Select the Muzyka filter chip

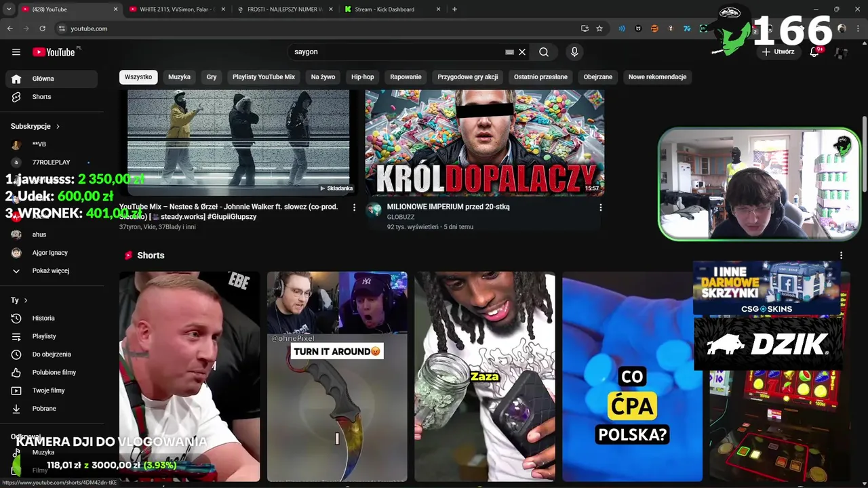click(180, 77)
